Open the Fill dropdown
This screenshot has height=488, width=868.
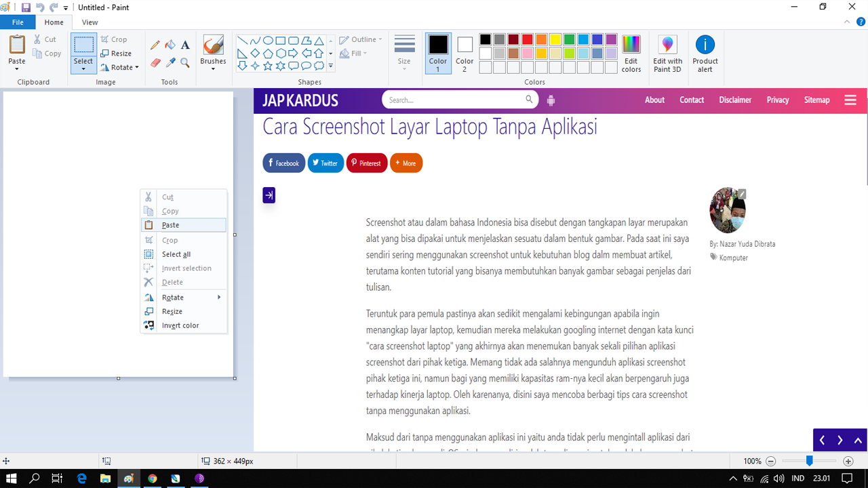click(x=353, y=54)
